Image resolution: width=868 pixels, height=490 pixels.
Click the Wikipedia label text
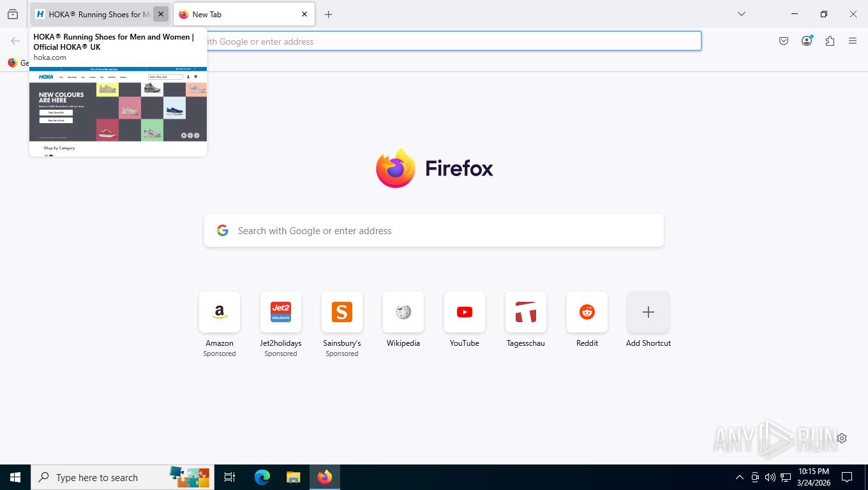[403, 343]
